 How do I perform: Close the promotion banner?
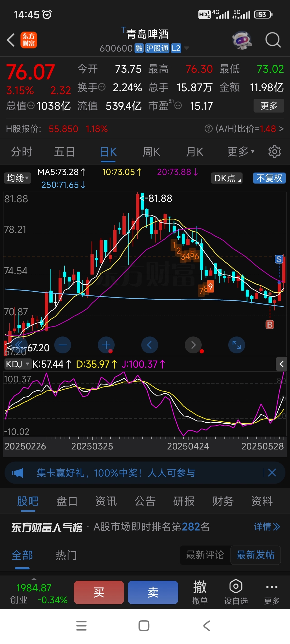pyautogui.click(x=272, y=473)
